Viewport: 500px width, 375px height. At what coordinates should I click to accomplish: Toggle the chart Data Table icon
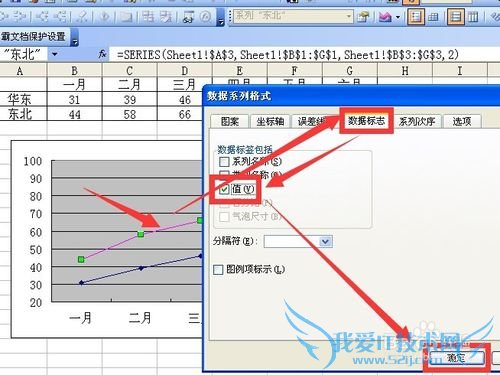tap(433, 16)
